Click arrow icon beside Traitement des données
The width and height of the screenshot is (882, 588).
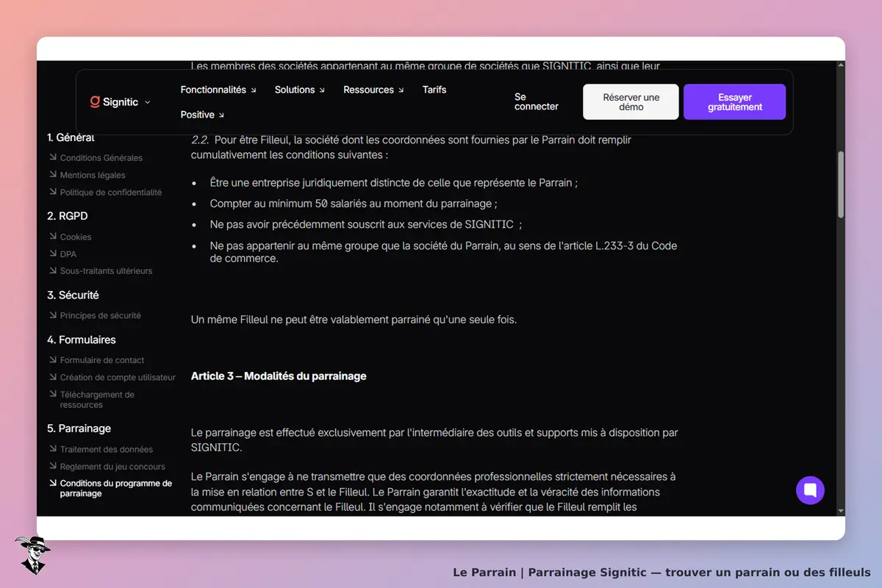click(53, 449)
